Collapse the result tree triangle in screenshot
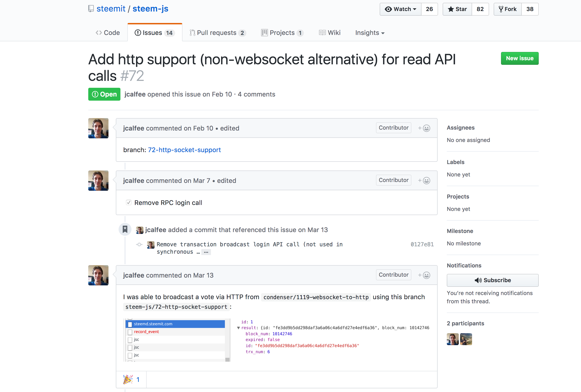 point(239,328)
